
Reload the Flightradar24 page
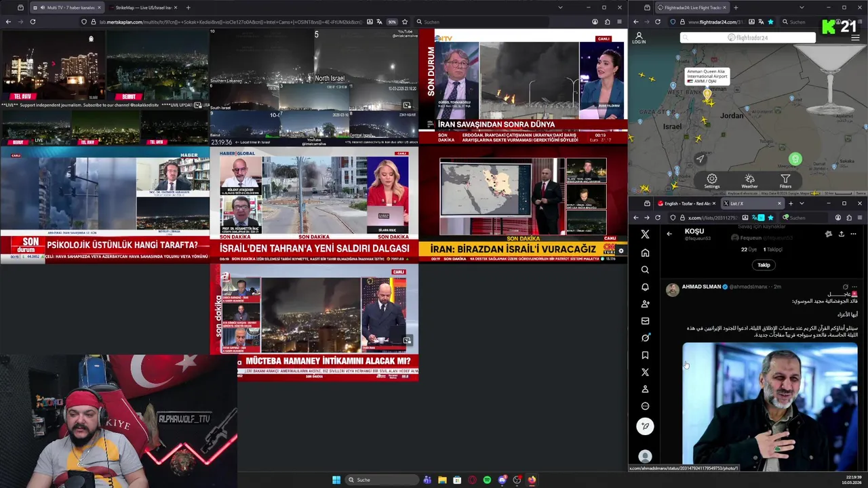(658, 22)
